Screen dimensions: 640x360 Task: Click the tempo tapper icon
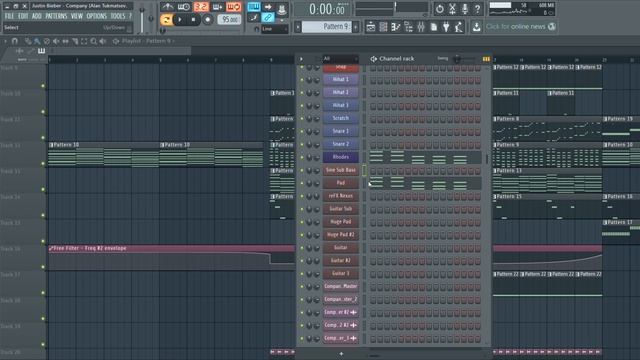pos(459,27)
